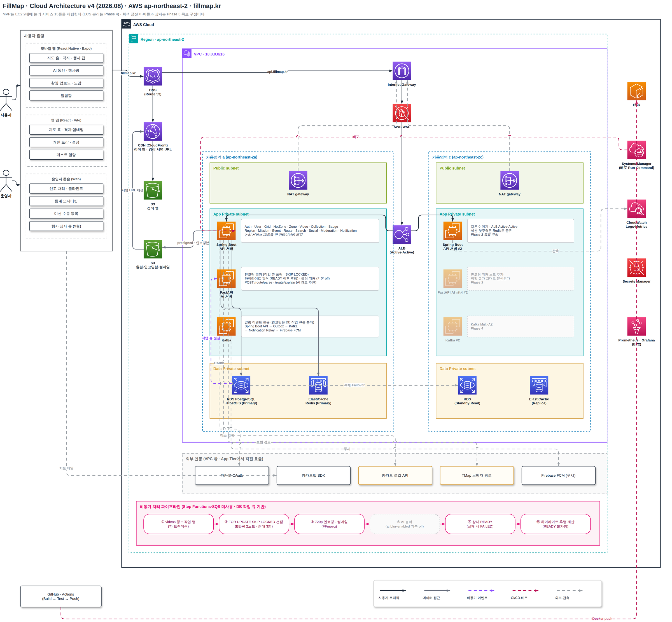Select the 알림함 box
672x622 pixels.
[66, 95]
